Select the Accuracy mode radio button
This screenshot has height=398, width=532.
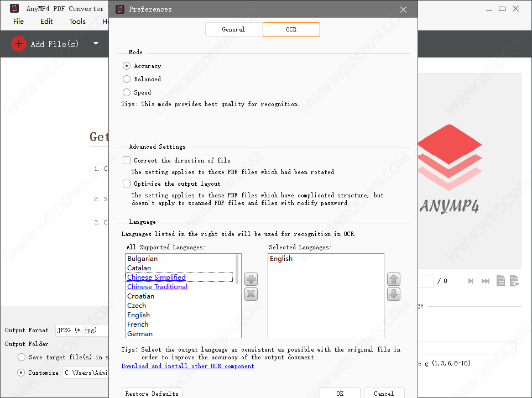[x=127, y=66]
